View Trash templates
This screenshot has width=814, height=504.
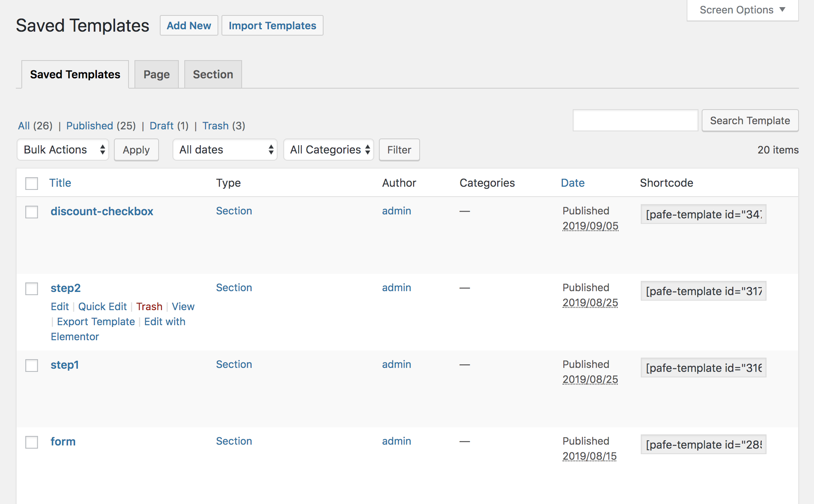pyautogui.click(x=215, y=126)
